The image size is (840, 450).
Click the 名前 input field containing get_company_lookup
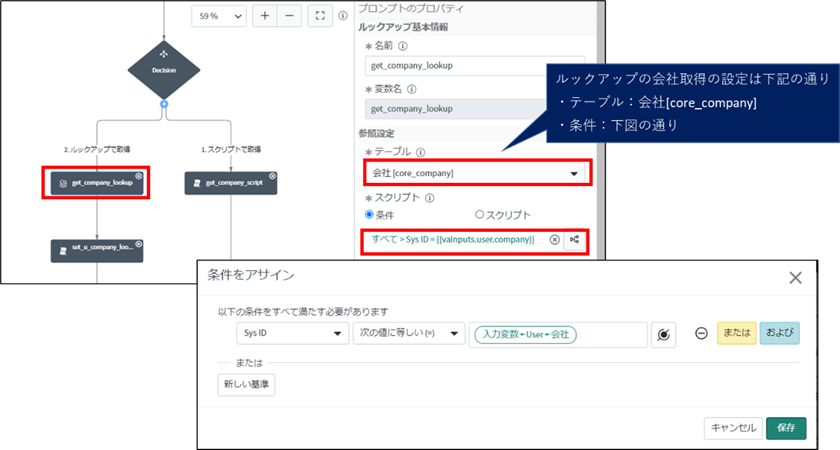[475, 66]
